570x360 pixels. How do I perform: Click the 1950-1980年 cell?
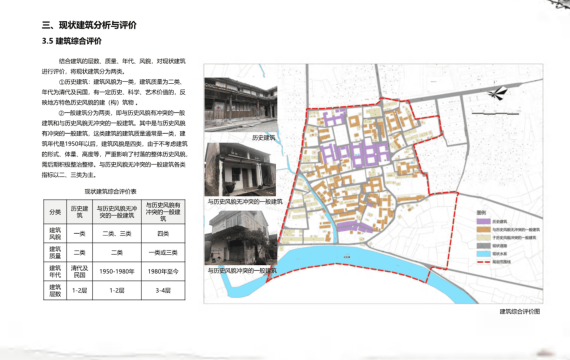117,271
